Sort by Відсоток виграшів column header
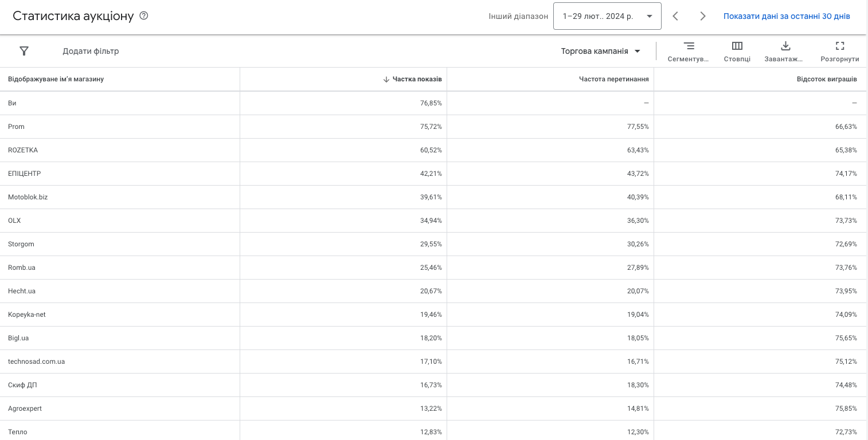This screenshot has width=868, height=440. coord(827,79)
